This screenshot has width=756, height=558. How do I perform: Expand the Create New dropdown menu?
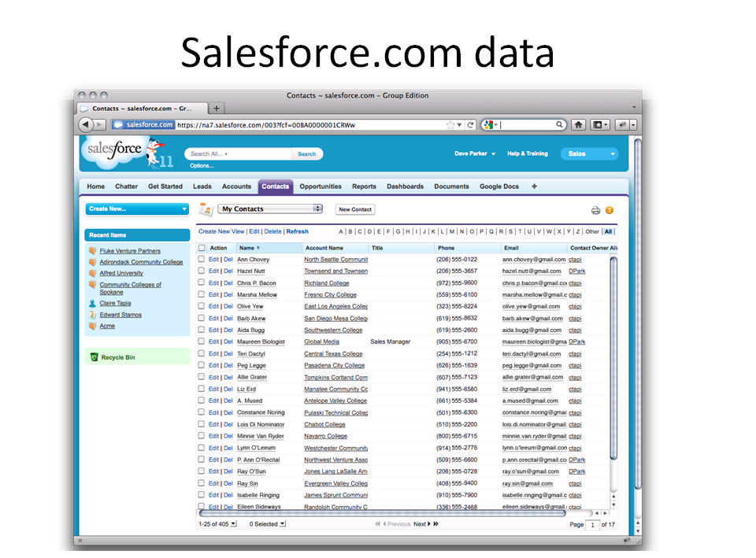point(138,209)
